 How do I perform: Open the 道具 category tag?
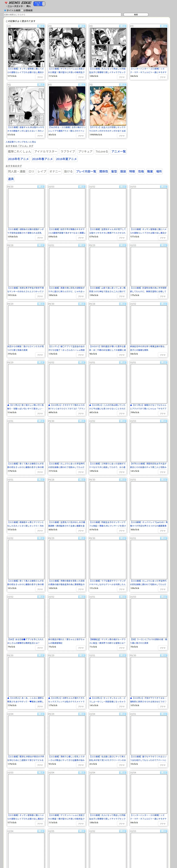11,179
